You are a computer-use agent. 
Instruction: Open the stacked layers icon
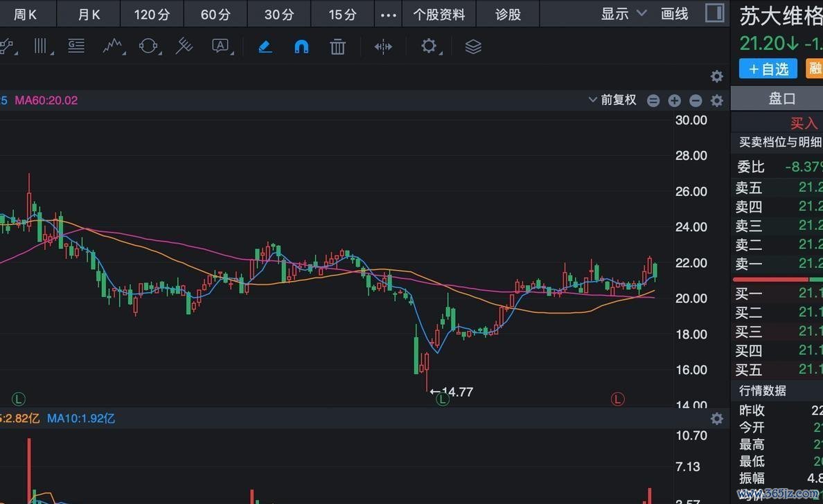tap(473, 46)
